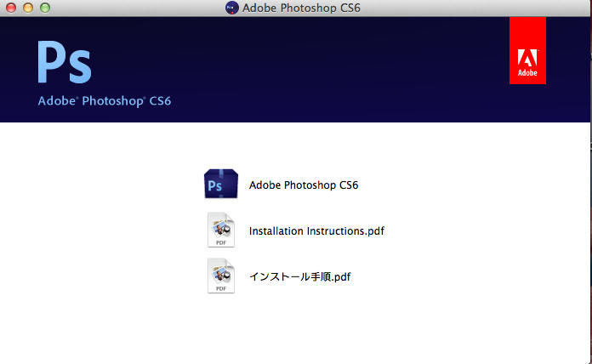The height and width of the screenshot is (364, 592).
Task: Click the window title "Adobe Photoshop CS6"
Action: [x=301, y=8]
